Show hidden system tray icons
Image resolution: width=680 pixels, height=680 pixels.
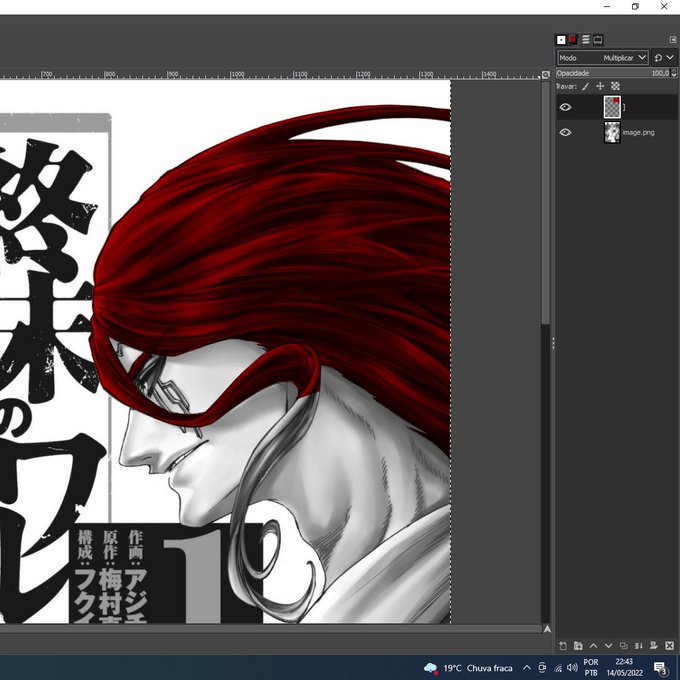click(526, 668)
